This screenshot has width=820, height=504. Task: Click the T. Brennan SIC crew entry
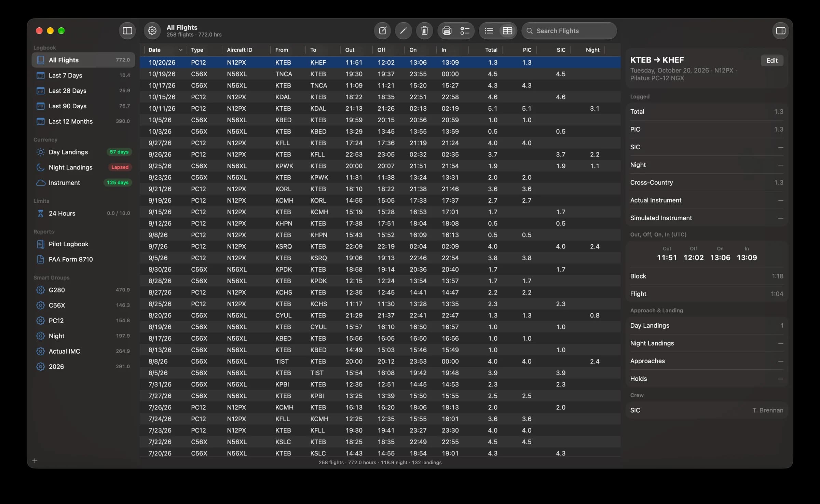tap(707, 410)
